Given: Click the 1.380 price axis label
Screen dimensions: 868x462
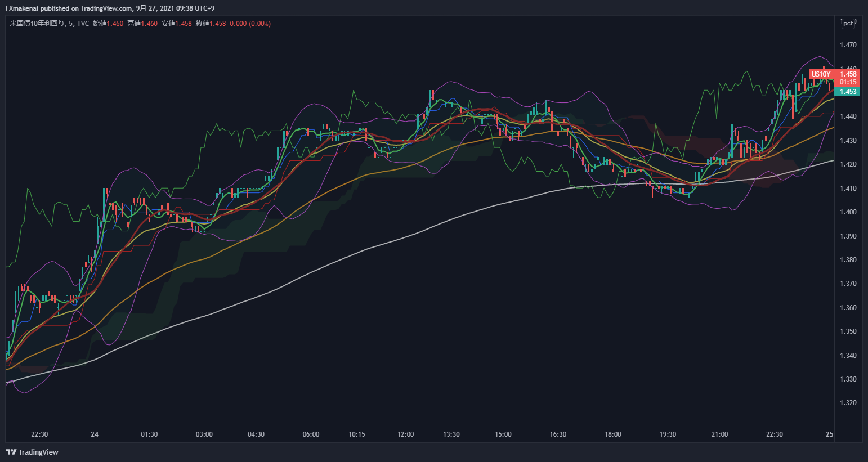Looking at the screenshot, I should coord(848,260).
